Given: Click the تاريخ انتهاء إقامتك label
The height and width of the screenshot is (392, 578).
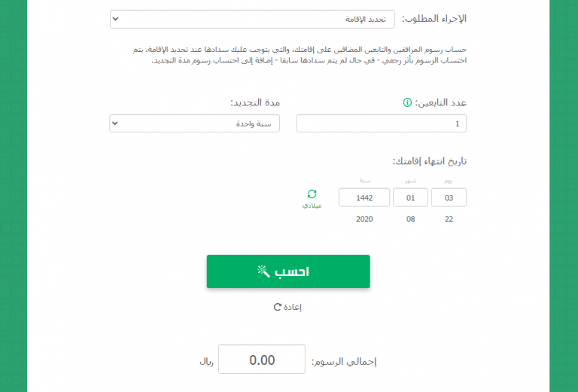Looking at the screenshot, I should point(430,161).
